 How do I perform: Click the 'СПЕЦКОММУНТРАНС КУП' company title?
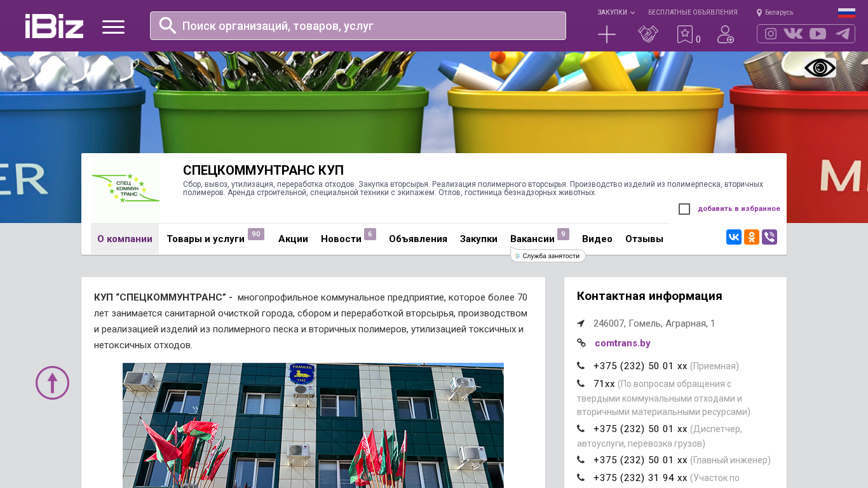click(263, 170)
